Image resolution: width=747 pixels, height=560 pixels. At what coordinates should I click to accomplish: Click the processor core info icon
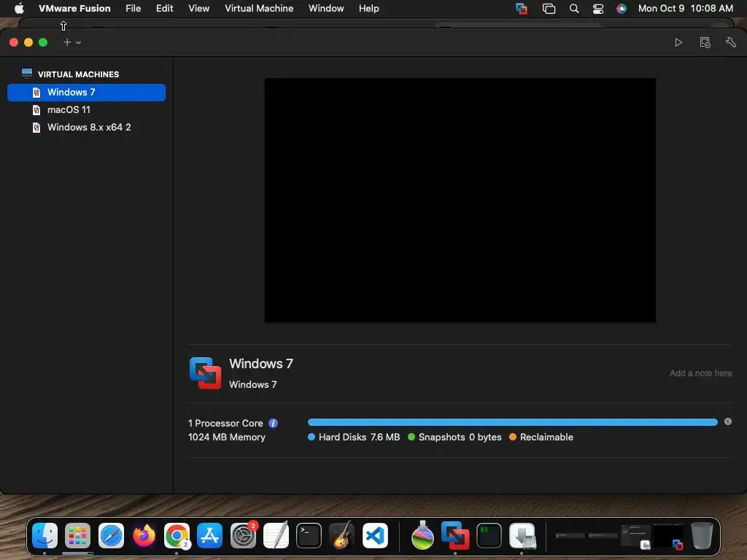coord(273,424)
